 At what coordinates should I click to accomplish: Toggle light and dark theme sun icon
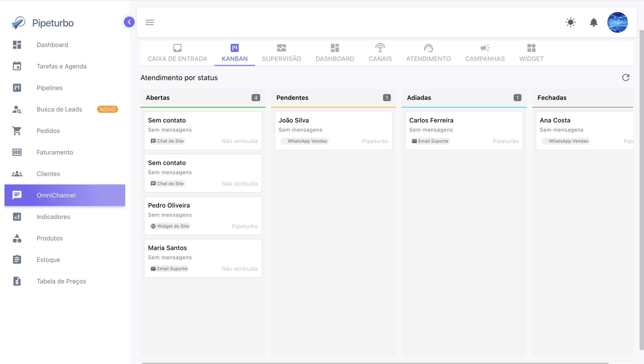tap(571, 22)
